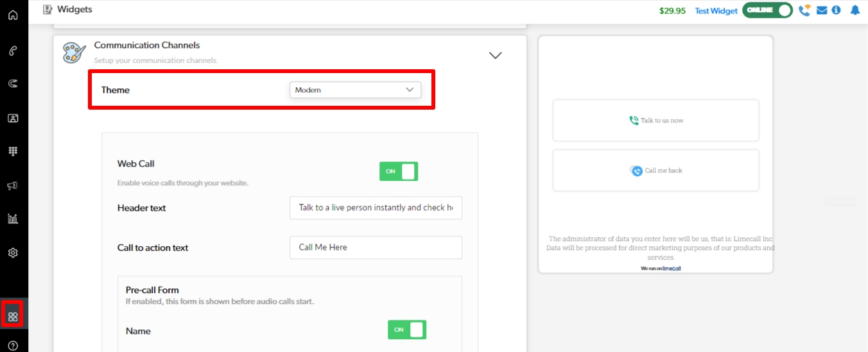Open the dial pad icon in sidebar
Viewport: 868px width, 352px height.
click(x=13, y=151)
